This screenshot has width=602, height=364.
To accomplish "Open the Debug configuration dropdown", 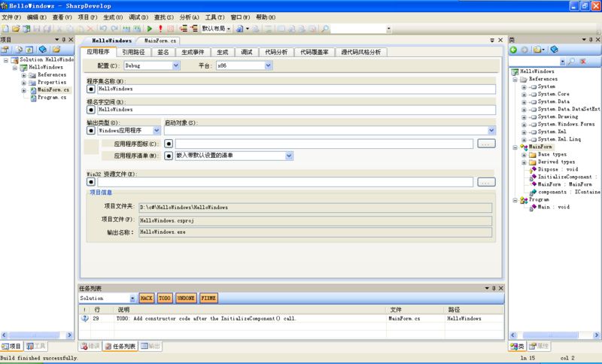I will (151, 65).
